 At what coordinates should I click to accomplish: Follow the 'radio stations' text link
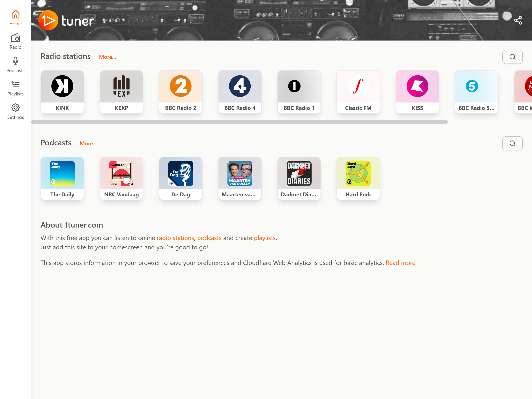click(x=175, y=238)
